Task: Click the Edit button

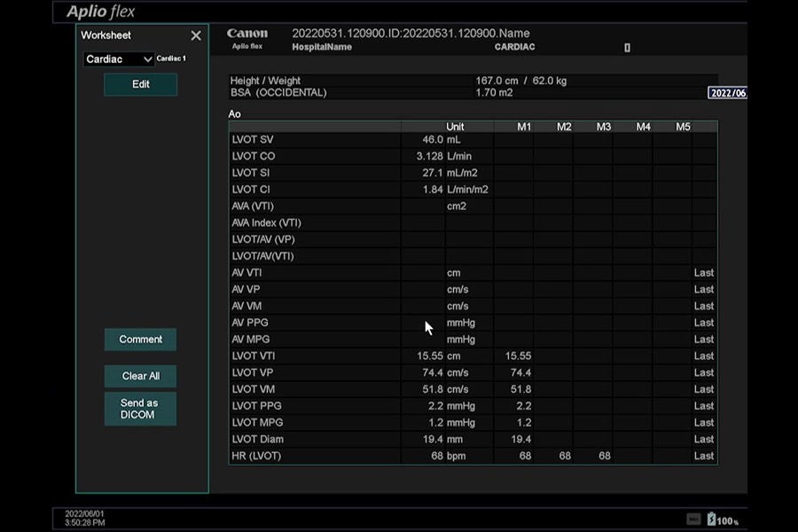Action: click(x=140, y=84)
